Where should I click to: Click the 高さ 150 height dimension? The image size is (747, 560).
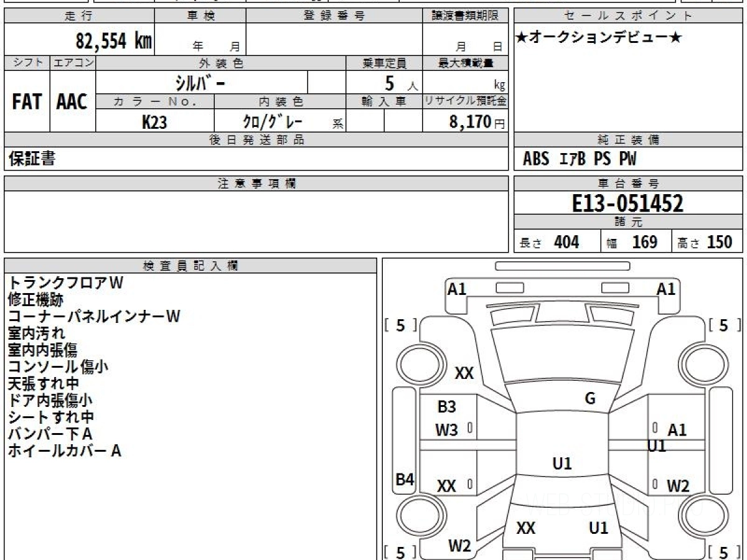coord(705,242)
